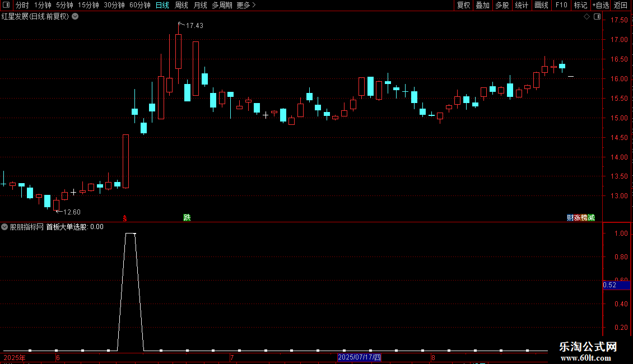Switch to 5分钟 period
The height and width of the screenshot is (364, 633).
[x=64, y=5]
